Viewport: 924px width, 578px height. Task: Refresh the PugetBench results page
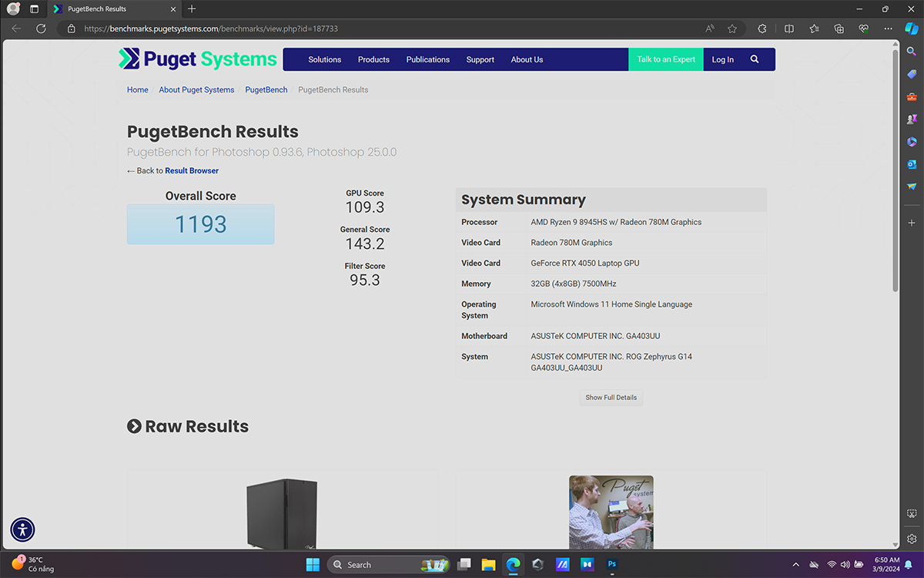[x=42, y=29]
